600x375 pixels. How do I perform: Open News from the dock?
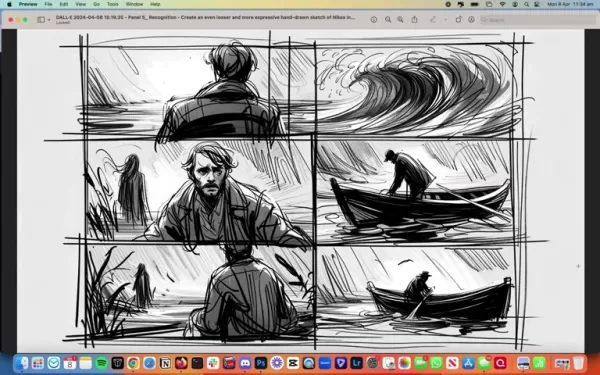click(x=452, y=363)
